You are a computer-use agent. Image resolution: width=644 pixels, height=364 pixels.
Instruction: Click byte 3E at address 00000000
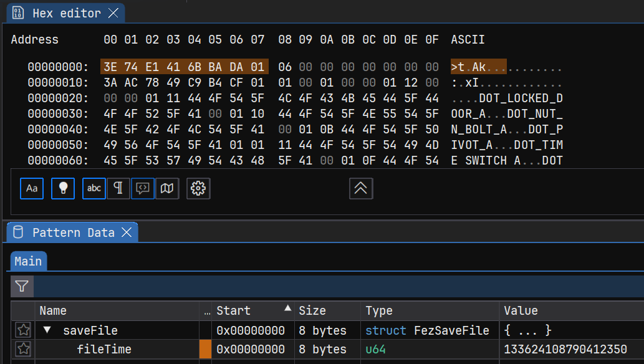pos(110,67)
